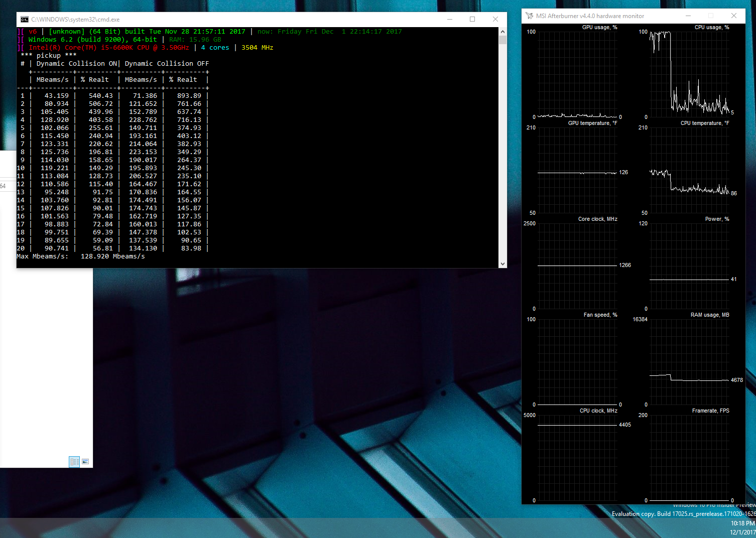Image resolution: width=756 pixels, height=538 pixels.
Task: Click the "GPU temperature, °F" graph label
Action: [x=593, y=123]
